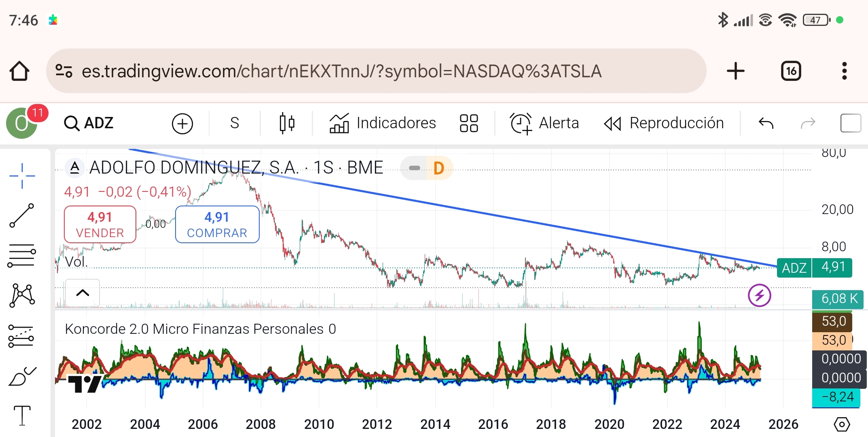Open the tab switcher showing 16 tabs
The height and width of the screenshot is (437, 868).
coord(791,71)
